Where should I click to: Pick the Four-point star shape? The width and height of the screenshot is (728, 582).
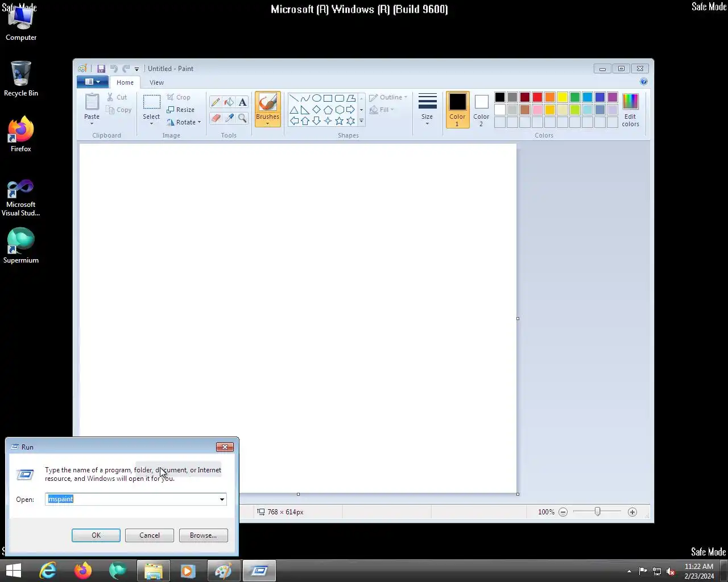click(328, 121)
